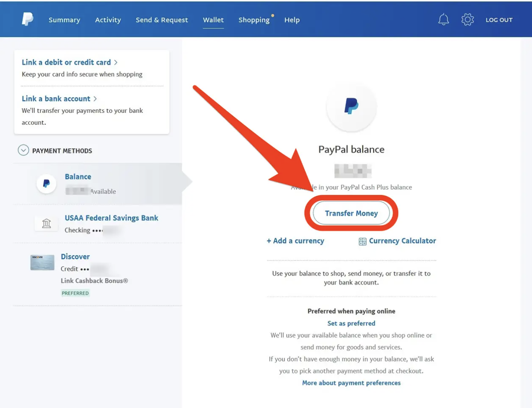Open the Shopping tab
Screen dimensions: 532x408
[254, 20]
